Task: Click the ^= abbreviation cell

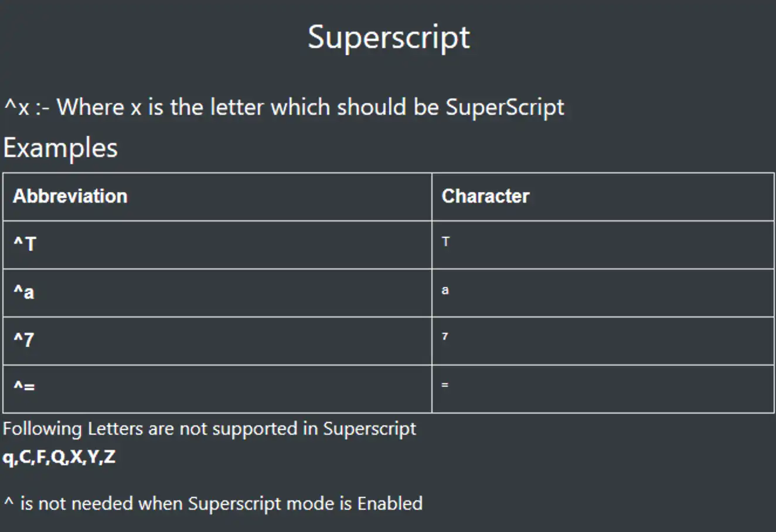Action: point(217,389)
